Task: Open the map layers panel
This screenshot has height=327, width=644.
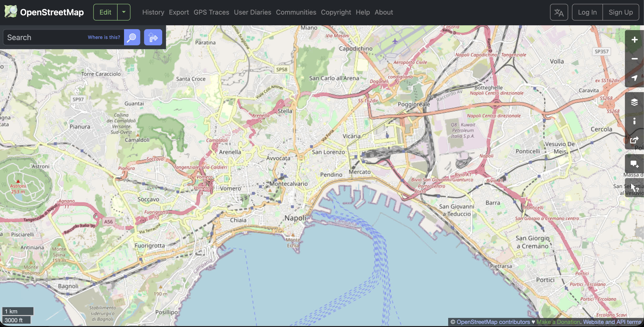Action: (634, 102)
